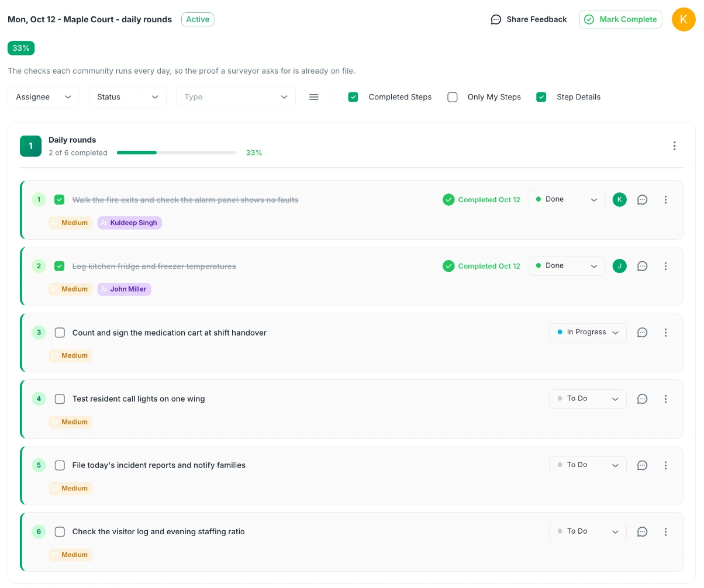The image size is (704, 588).
Task: Open To Do dropdown for visitor log step
Action: click(x=588, y=532)
